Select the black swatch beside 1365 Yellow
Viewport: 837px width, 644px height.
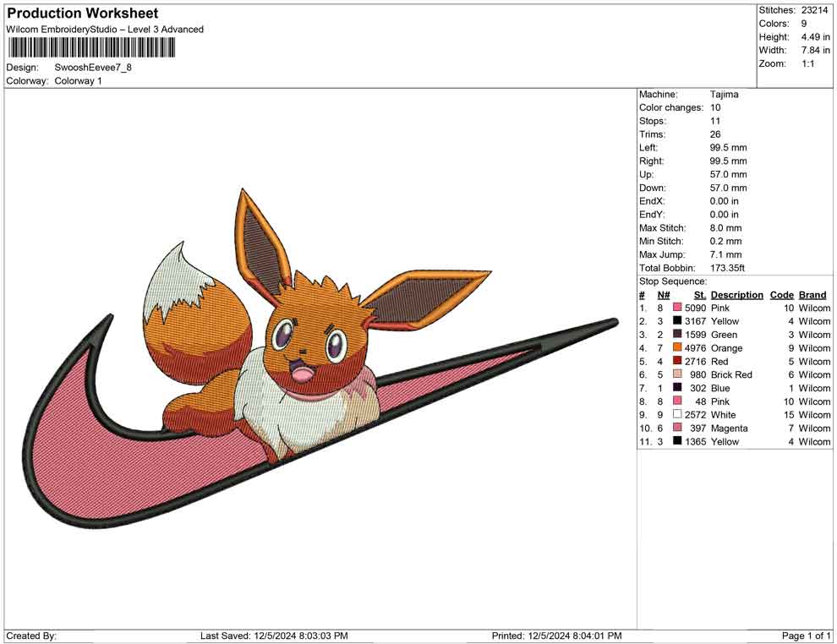(677, 440)
